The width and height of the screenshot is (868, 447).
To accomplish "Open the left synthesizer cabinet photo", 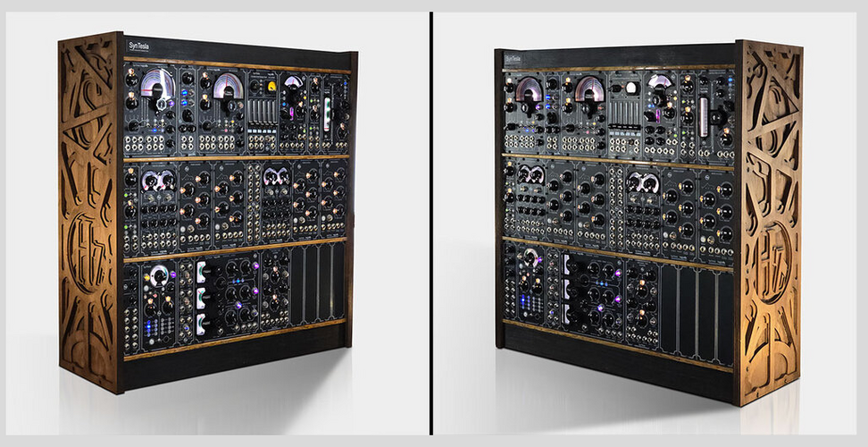I will pyautogui.click(x=218, y=223).
